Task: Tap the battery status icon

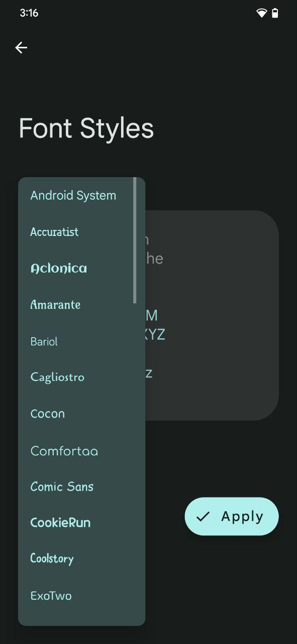Action: pyautogui.click(x=275, y=13)
